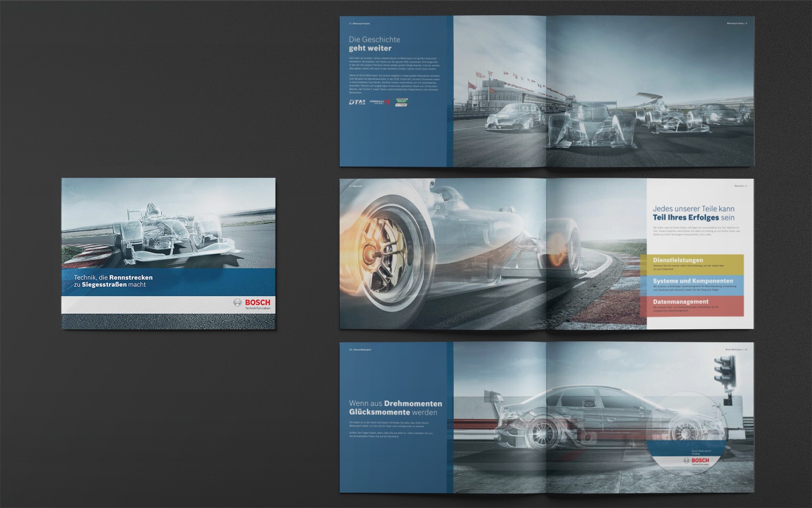Screen dimensions: 812x508
Task: Click the center open-wheel race car in top spread
Action: click(x=591, y=127)
